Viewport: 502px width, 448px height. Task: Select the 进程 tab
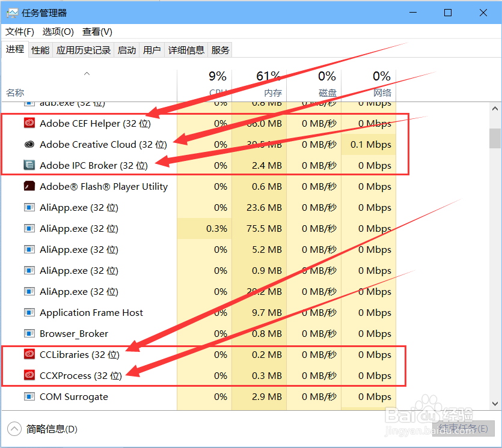click(x=15, y=49)
